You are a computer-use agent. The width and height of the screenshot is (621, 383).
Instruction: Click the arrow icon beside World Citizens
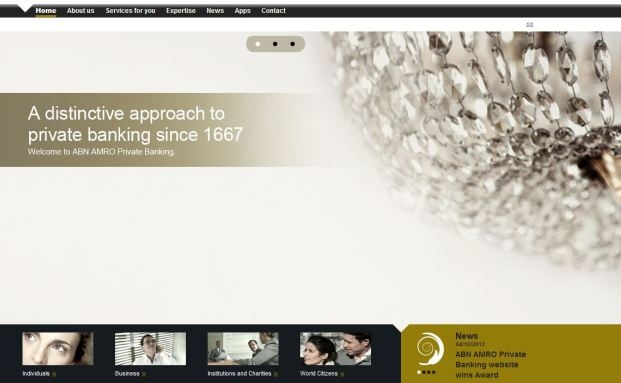[x=342, y=374]
